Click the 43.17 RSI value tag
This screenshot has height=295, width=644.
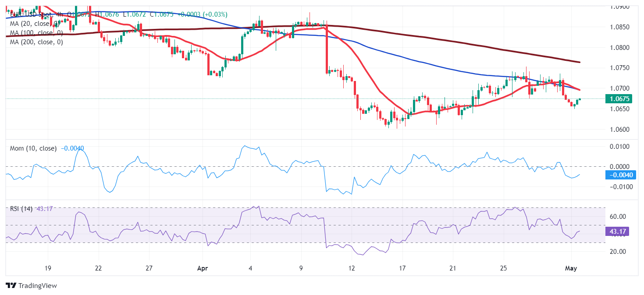coord(618,231)
